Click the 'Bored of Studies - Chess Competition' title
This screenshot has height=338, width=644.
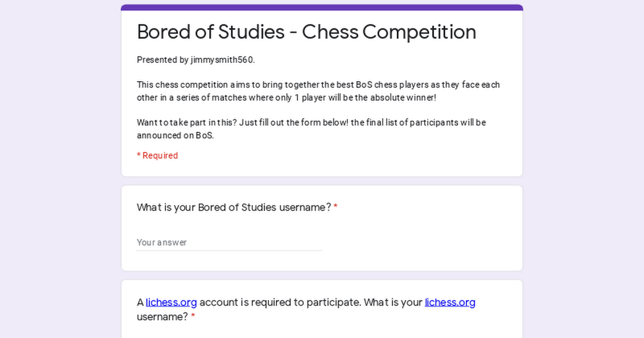306,32
